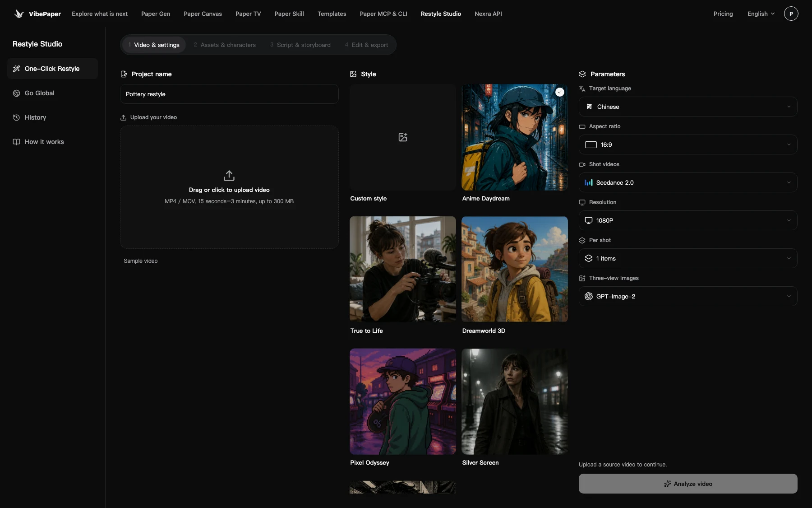This screenshot has height=508, width=812.
Task: Click the Style heading image icon
Action: [353, 74]
